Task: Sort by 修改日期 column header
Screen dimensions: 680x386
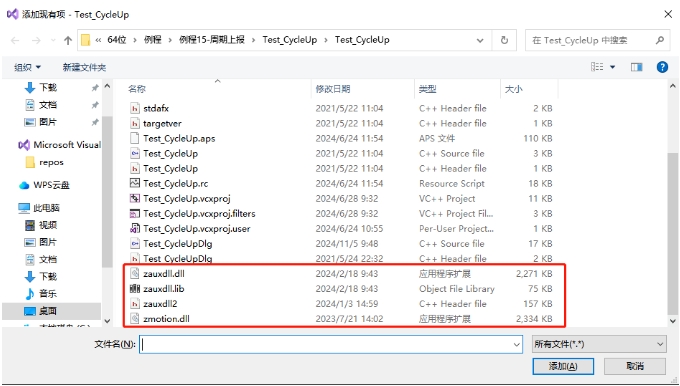Action: pyautogui.click(x=333, y=89)
